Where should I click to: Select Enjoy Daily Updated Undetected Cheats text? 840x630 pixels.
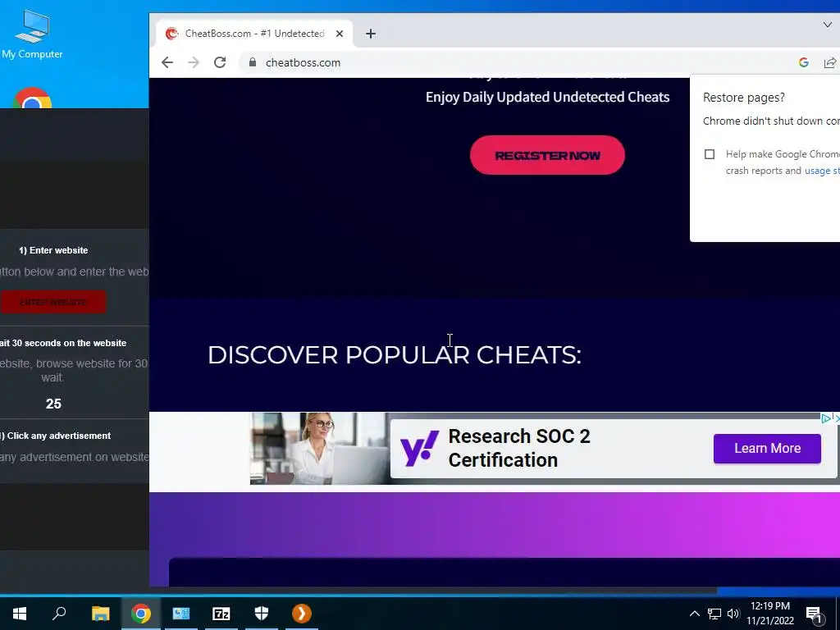point(547,97)
